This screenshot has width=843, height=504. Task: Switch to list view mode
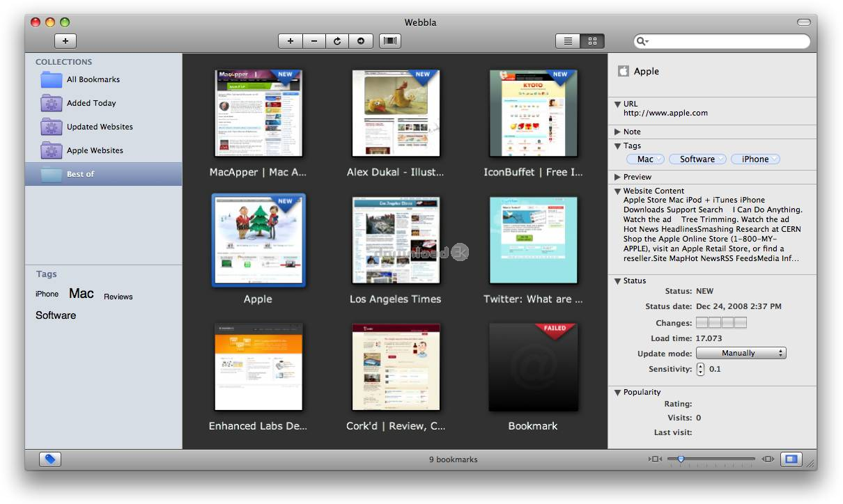568,41
